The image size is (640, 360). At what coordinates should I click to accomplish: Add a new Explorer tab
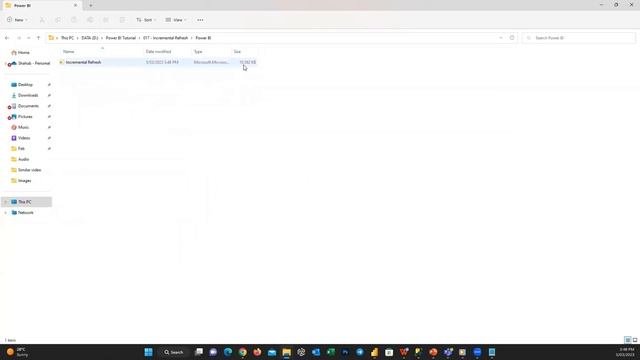coord(91,6)
